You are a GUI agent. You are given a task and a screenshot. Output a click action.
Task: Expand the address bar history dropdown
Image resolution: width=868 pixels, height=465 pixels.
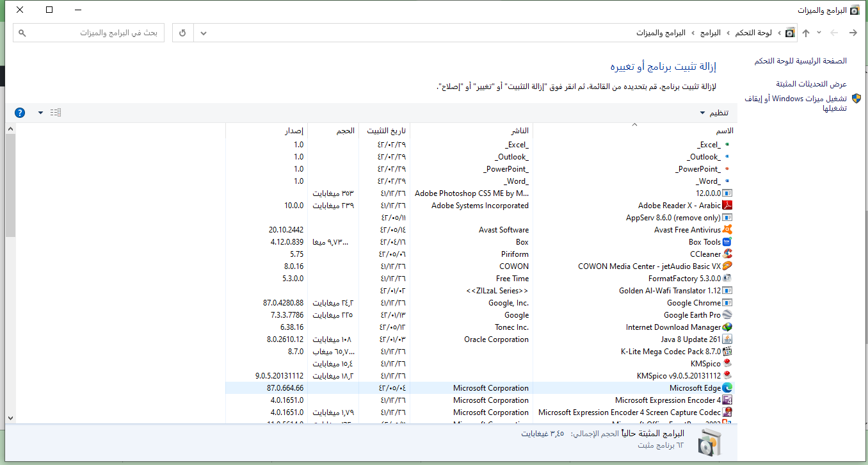tap(204, 33)
